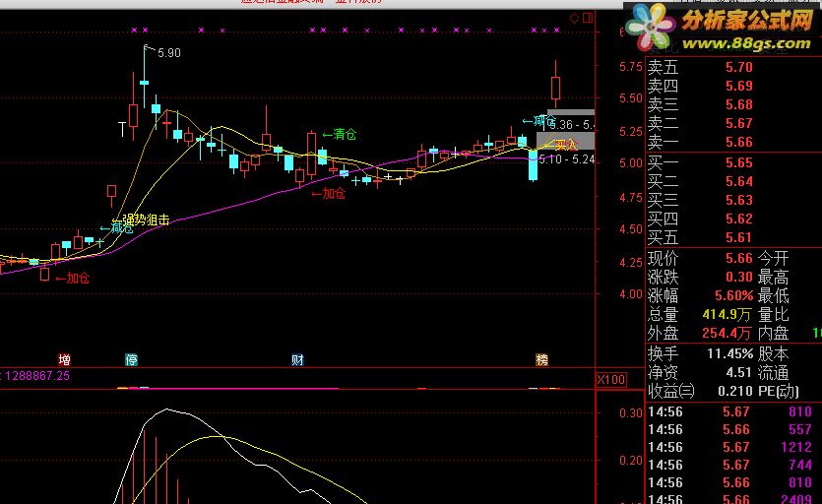The height and width of the screenshot is (504, 822).
Task: Click the 换手 11.45% value
Action: click(729, 354)
